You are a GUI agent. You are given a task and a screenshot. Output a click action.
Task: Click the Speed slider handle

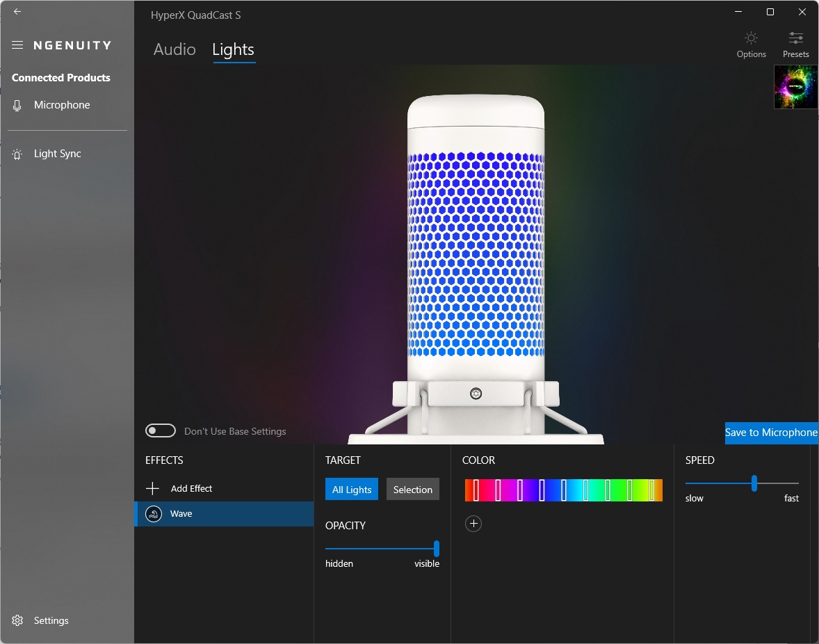pos(754,483)
